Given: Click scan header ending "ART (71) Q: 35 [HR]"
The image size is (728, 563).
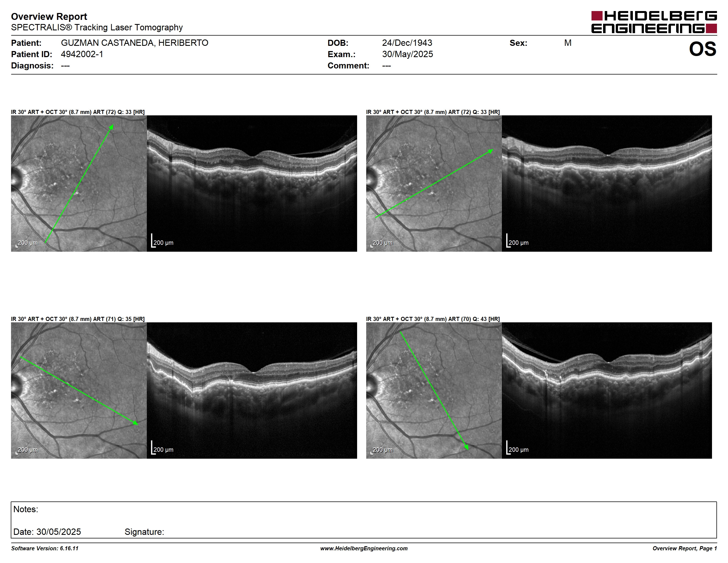Looking at the screenshot, I should tap(78, 319).
